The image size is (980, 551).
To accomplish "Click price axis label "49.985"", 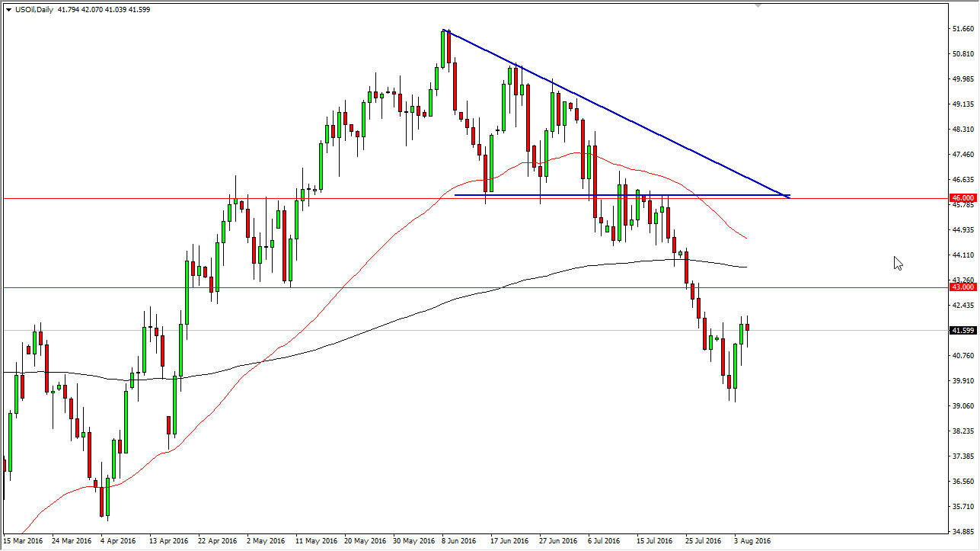I will pyautogui.click(x=963, y=78).
